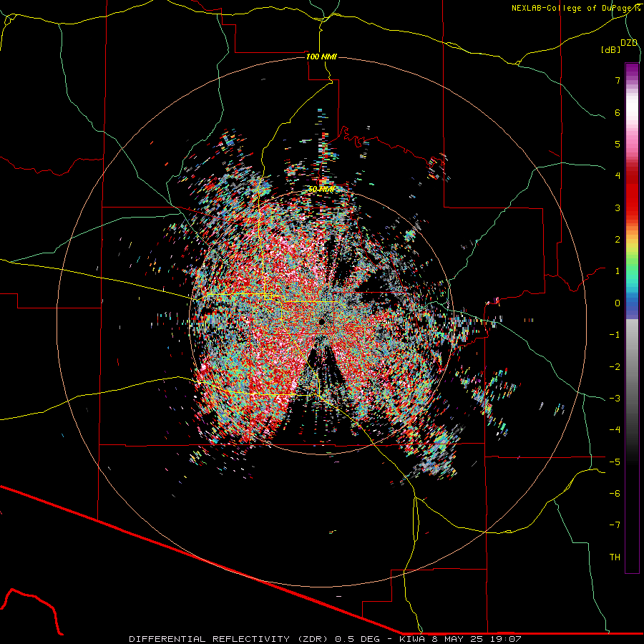
Task: Click the -3 value on the dB scale
Action: pos(615,398)
